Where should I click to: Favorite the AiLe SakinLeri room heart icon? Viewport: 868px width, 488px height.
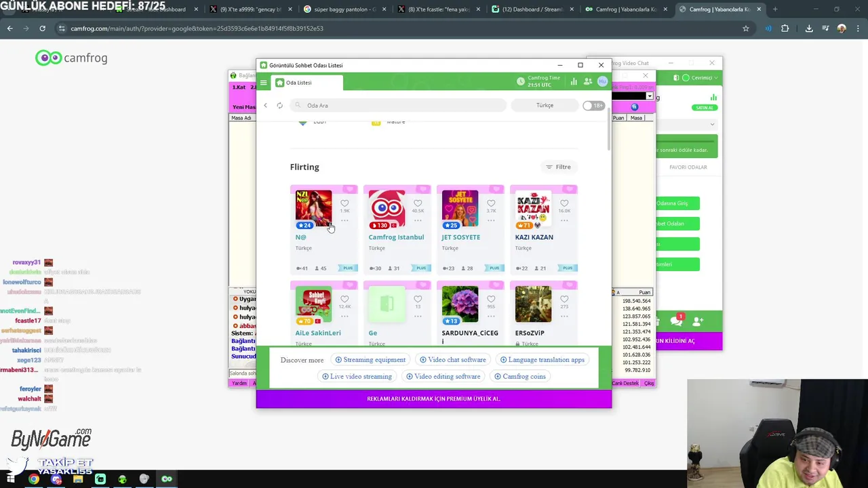click(x=344, y=299)
